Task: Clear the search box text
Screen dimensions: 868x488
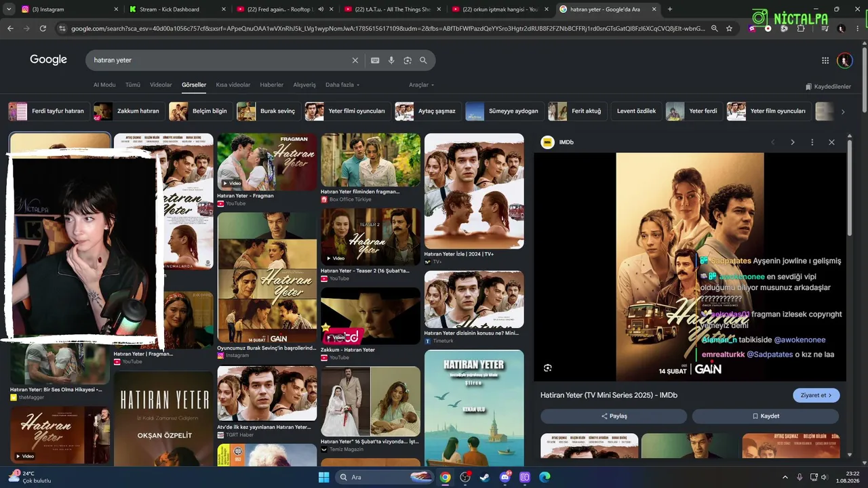Action: coord(355,60)
